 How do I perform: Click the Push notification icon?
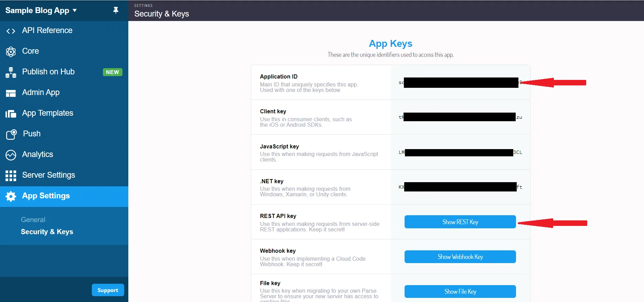click(11, 134)
